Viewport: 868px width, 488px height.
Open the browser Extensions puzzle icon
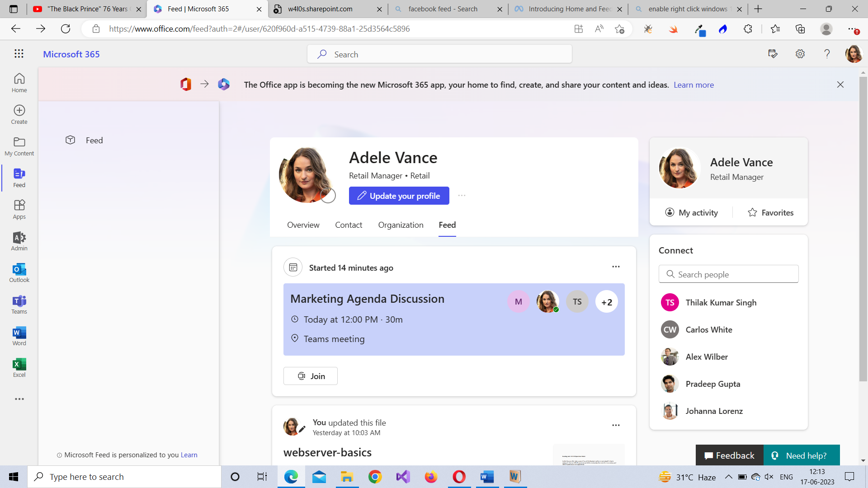point(748,29)
